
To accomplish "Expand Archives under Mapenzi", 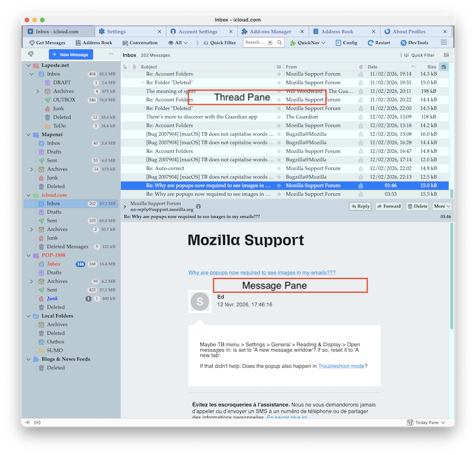I will point(32,169).
